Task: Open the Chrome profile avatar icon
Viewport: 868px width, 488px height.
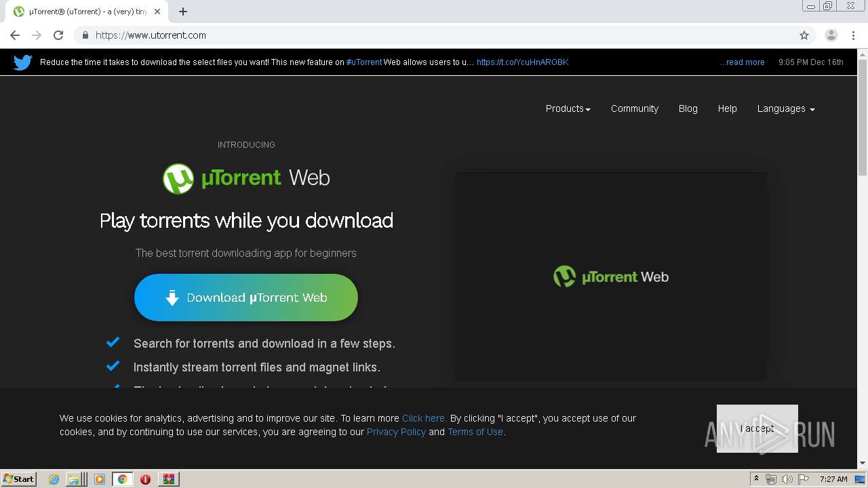Action: [x=831, y=35]
